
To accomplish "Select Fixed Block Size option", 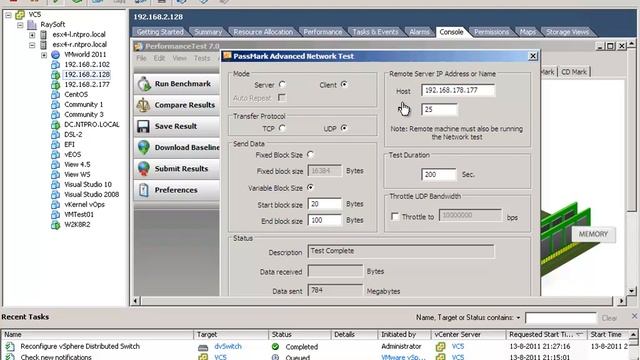I will (x=310, y=155).
